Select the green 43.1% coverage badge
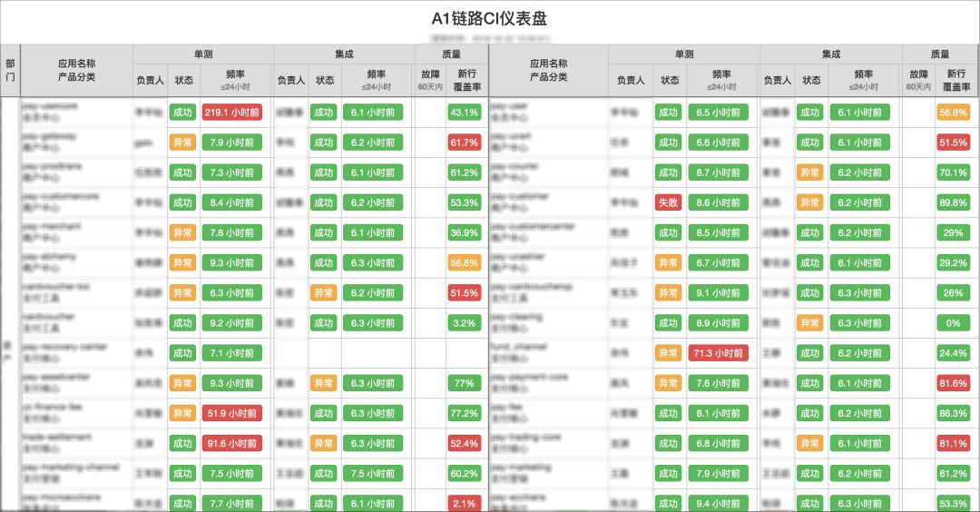 (465, 113)
